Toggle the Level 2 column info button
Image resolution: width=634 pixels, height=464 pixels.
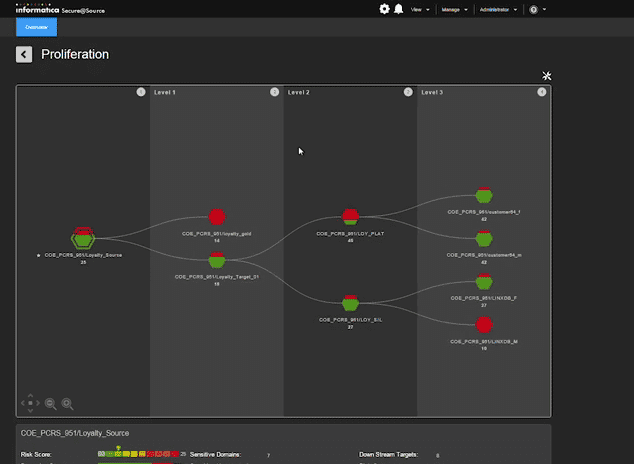point(408,92)
